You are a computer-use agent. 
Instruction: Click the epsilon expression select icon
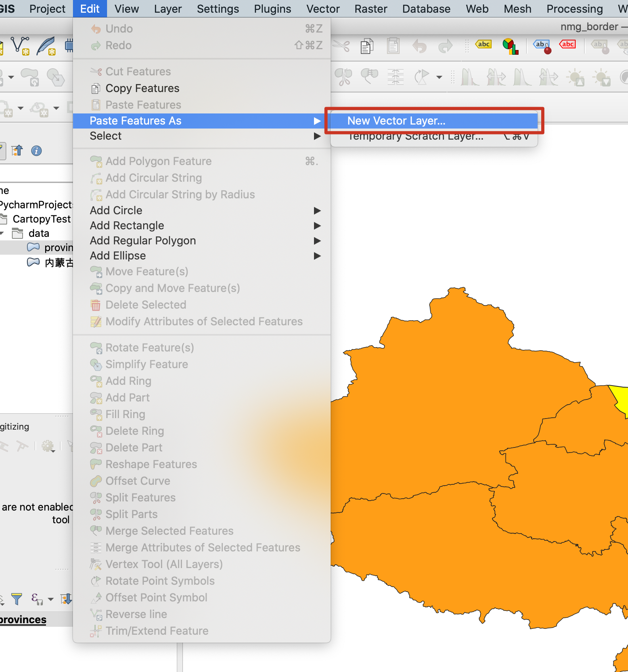(37, 599)
